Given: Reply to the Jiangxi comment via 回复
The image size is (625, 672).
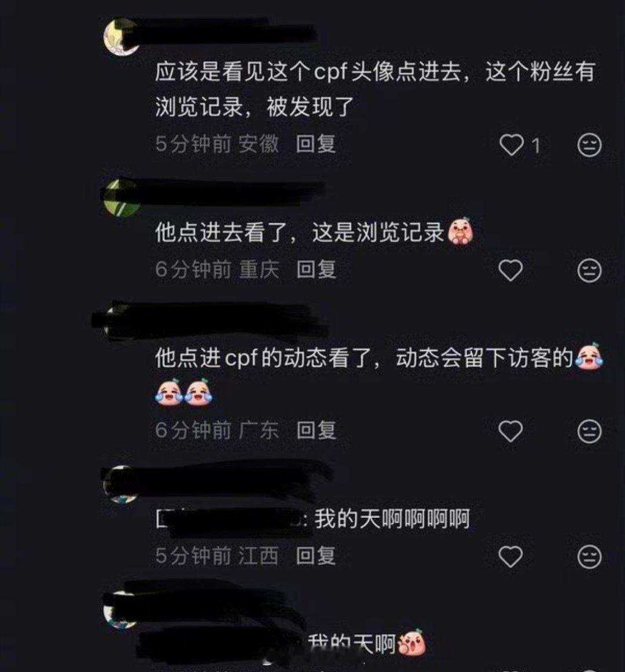Looking at the screenshot, I should (316, 556).
